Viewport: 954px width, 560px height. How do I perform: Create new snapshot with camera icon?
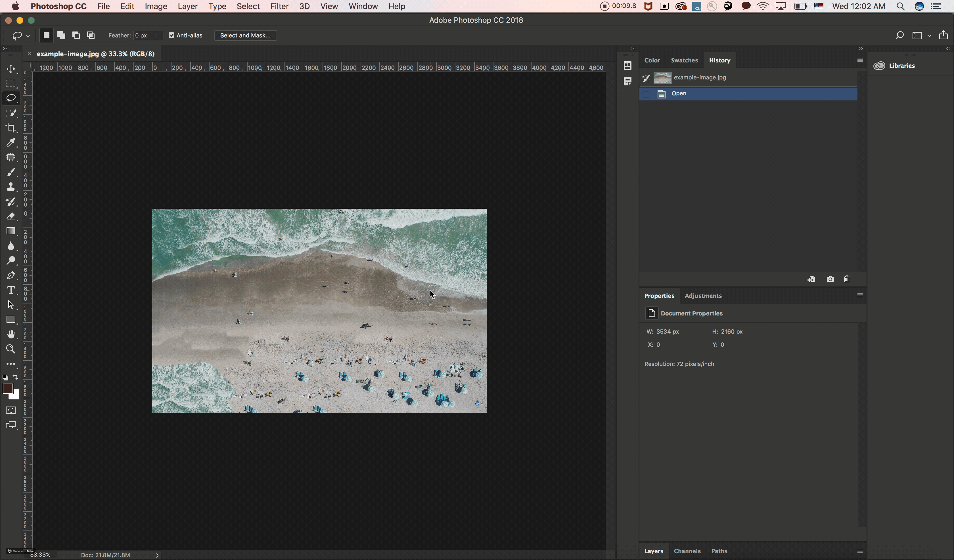[x=830, y=279]
